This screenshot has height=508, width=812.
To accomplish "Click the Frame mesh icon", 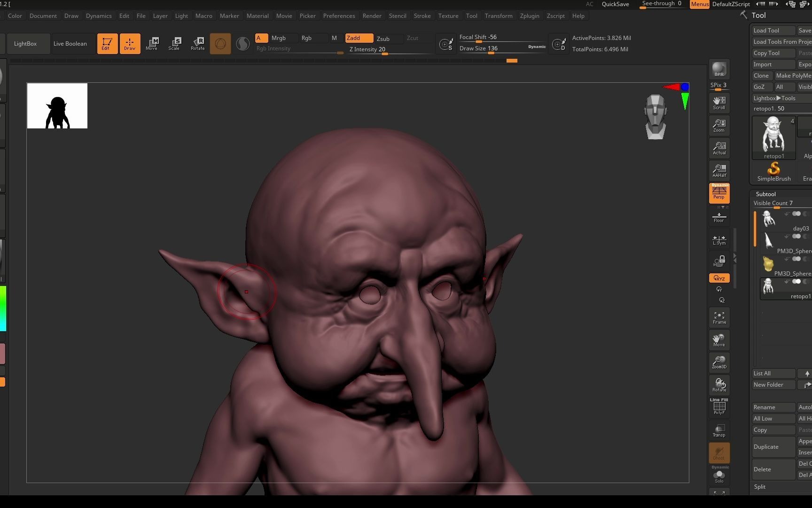I will coord(719,317).
